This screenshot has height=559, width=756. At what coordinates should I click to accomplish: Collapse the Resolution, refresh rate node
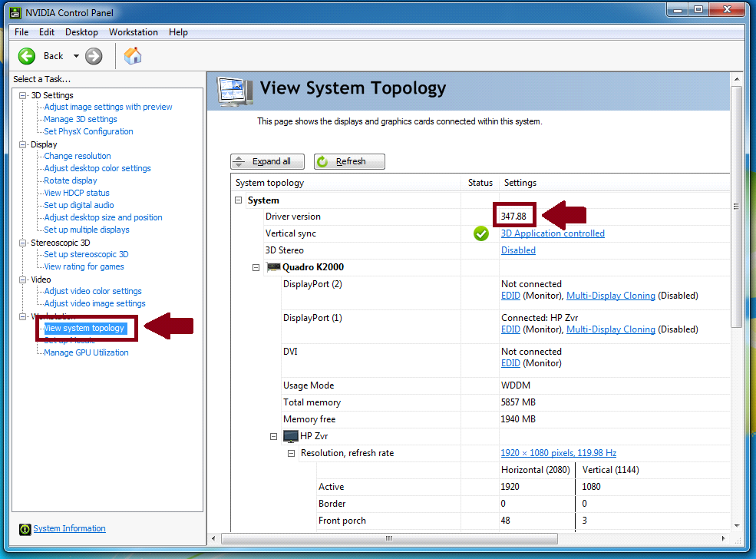pos(291,453)
